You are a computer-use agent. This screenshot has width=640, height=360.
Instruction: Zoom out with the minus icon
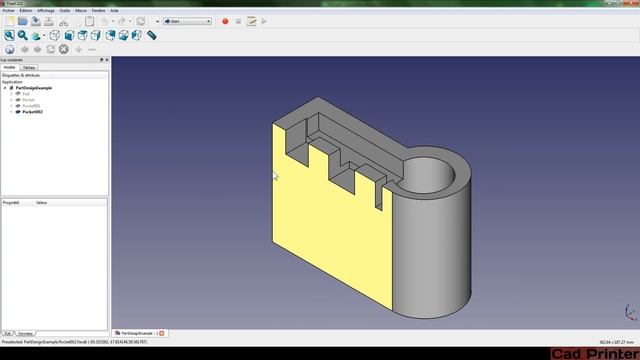(x=92, y=49)
